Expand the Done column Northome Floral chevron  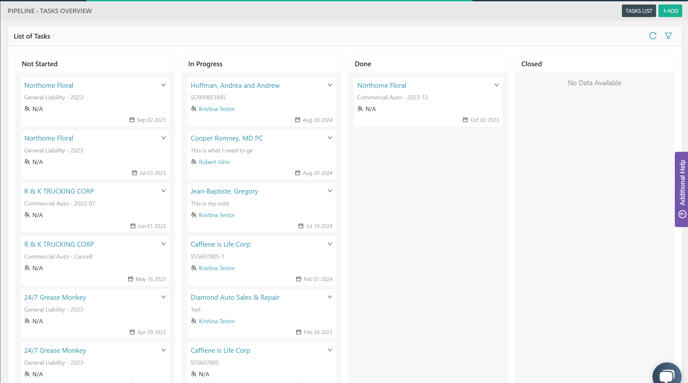click(x=496, y=85)
